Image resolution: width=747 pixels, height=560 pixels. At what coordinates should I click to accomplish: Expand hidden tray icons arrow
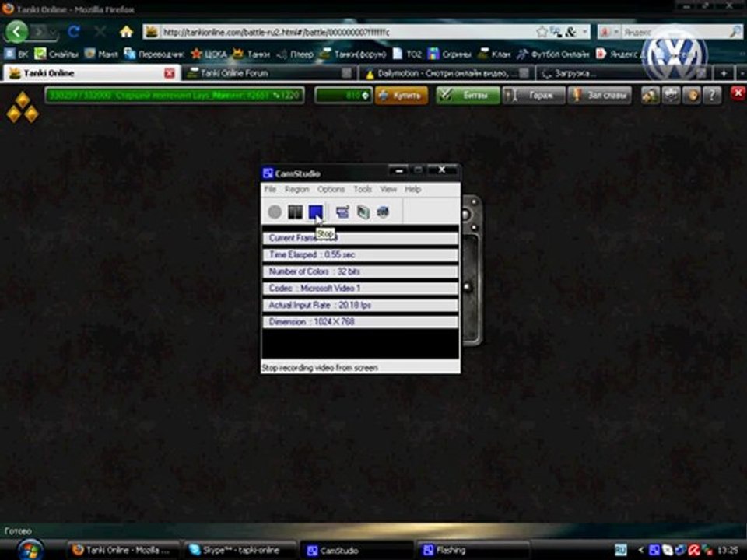(640, 550)
